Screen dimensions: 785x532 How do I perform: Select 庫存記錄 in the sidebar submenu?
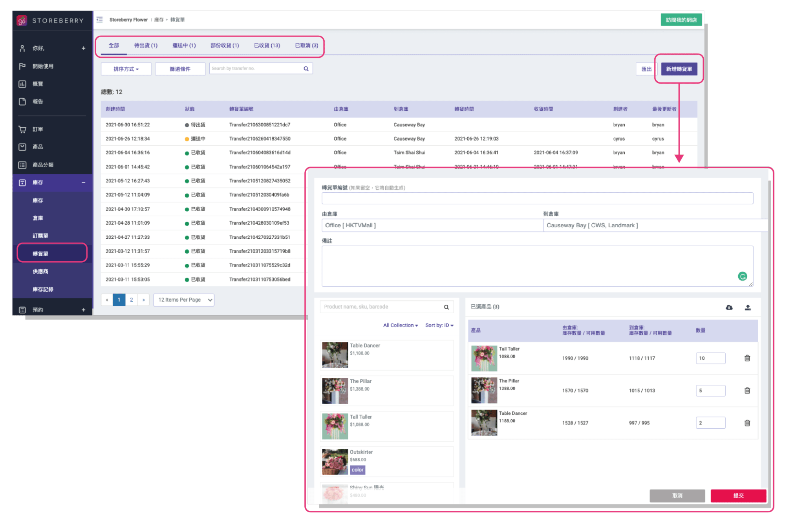click(43, 289)
